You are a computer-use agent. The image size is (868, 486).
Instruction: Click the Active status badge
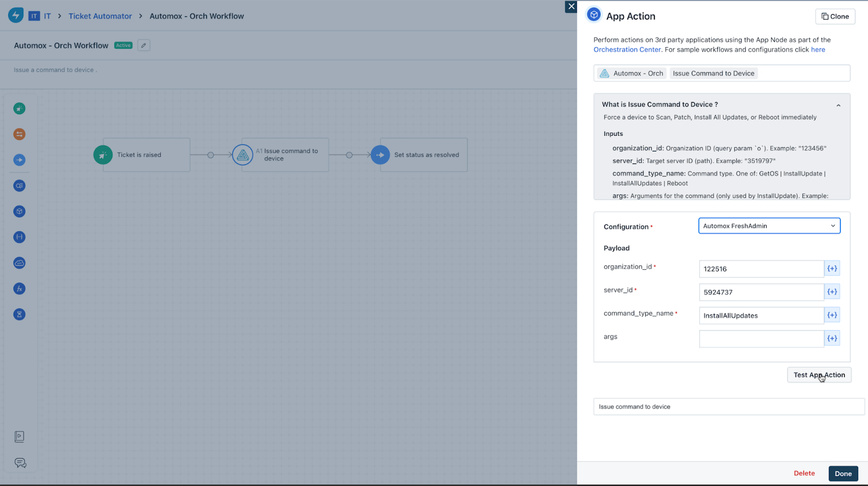[x=124, y=46]
